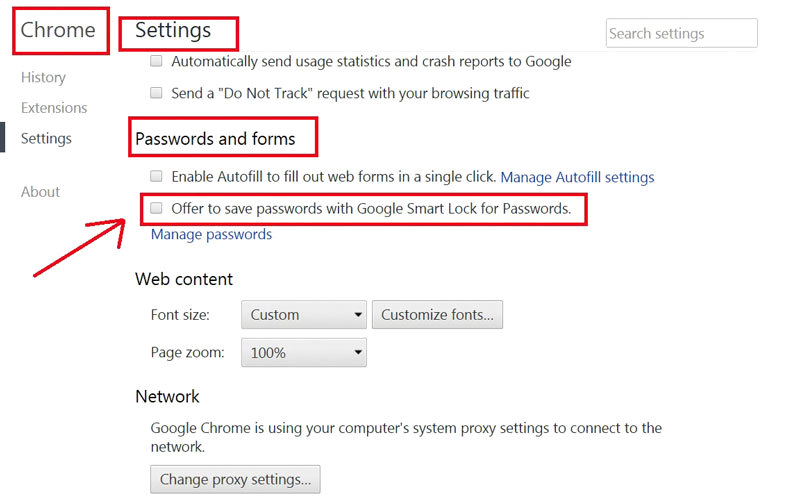Click the Search settings field
This screenshot has height=500, width=800.
681,33
